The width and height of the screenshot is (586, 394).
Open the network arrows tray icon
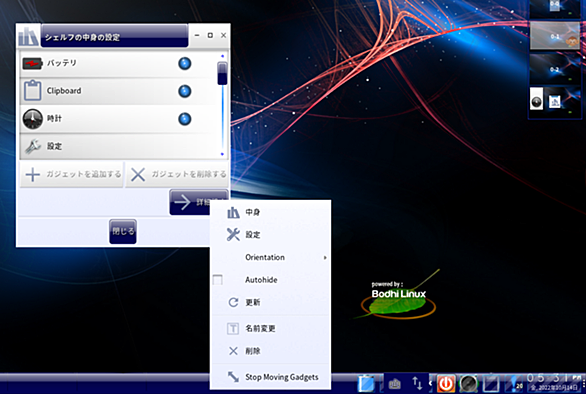[417, 383]
